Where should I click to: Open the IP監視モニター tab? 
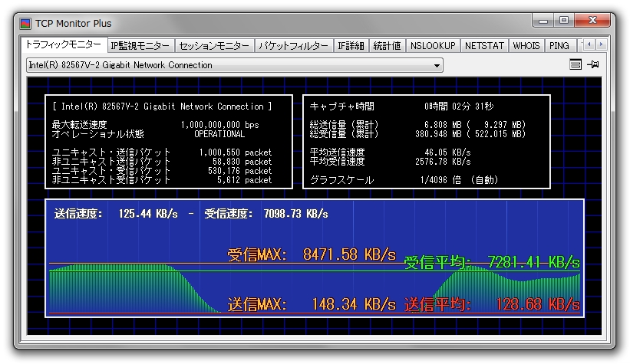pyautogui.click(x=140, y=46)
